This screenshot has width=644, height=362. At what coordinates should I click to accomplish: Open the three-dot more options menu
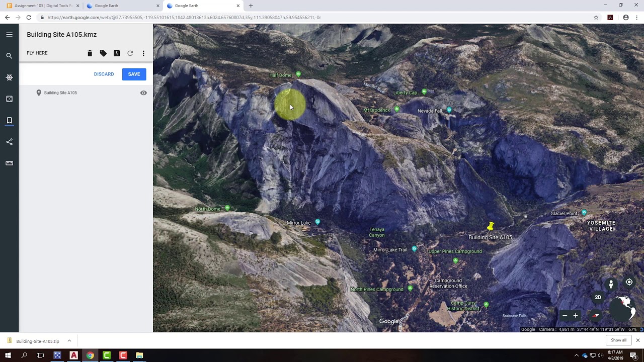tap(143, 53)
